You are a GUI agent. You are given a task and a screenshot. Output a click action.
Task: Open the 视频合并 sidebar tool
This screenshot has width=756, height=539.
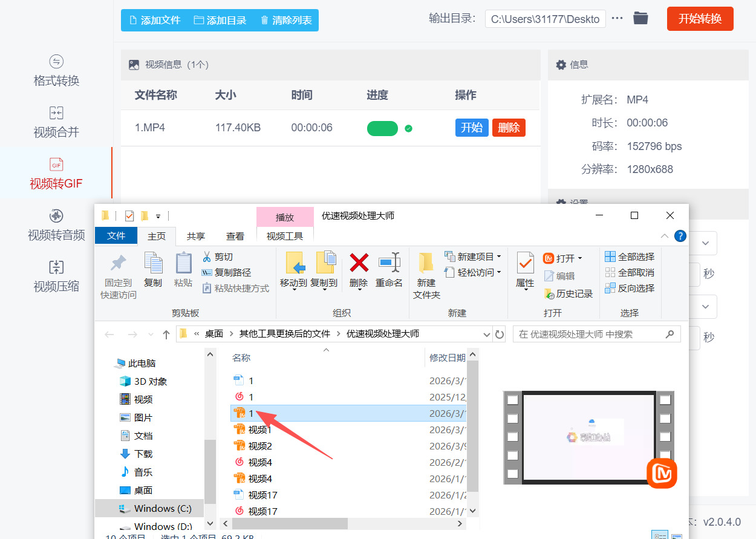[56, 122]
